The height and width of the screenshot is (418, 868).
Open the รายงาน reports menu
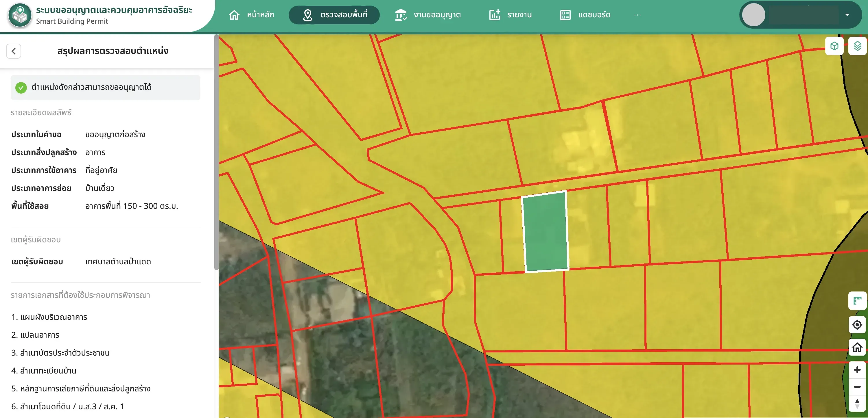tap(510, 15)
